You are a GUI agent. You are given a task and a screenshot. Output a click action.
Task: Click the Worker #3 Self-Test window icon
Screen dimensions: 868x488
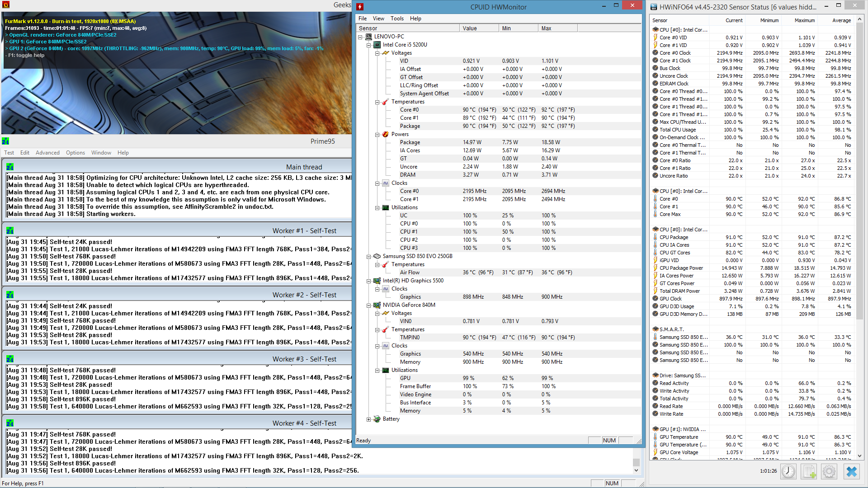[10, 359]
